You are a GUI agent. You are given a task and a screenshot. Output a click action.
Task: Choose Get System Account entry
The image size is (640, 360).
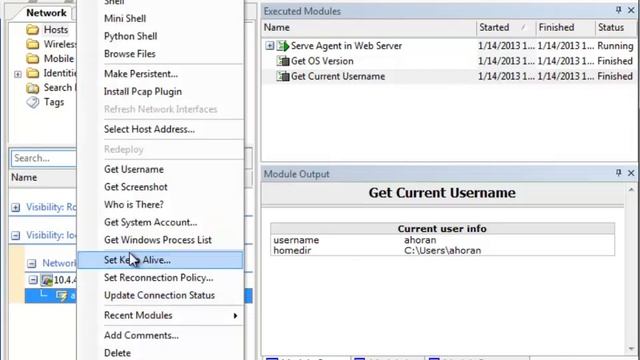click(151, 222)
